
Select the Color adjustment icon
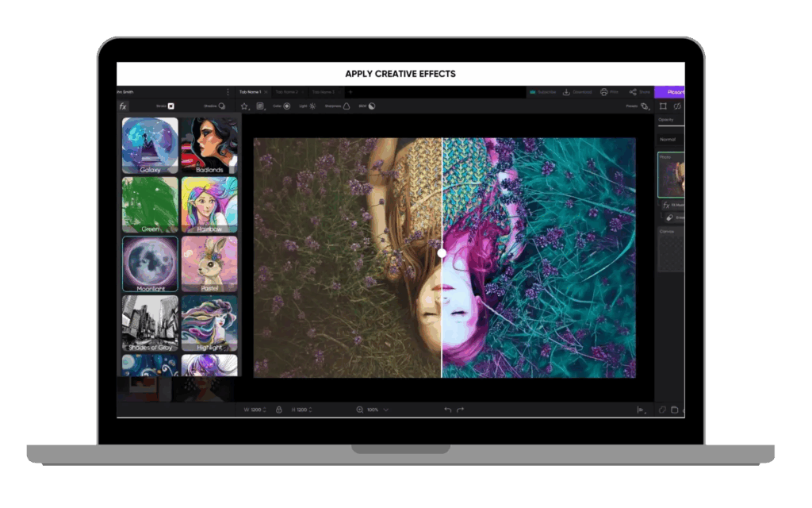click(x=287, y=106)
